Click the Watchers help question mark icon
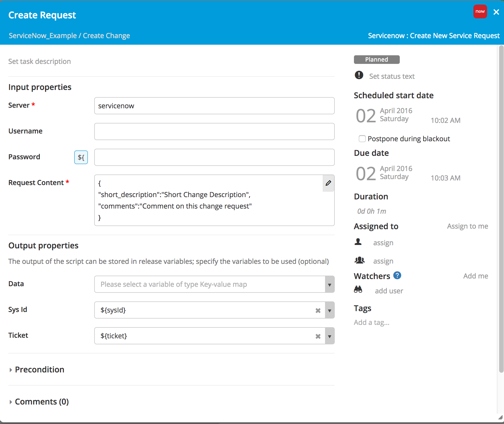 click(x=397, y=275)
